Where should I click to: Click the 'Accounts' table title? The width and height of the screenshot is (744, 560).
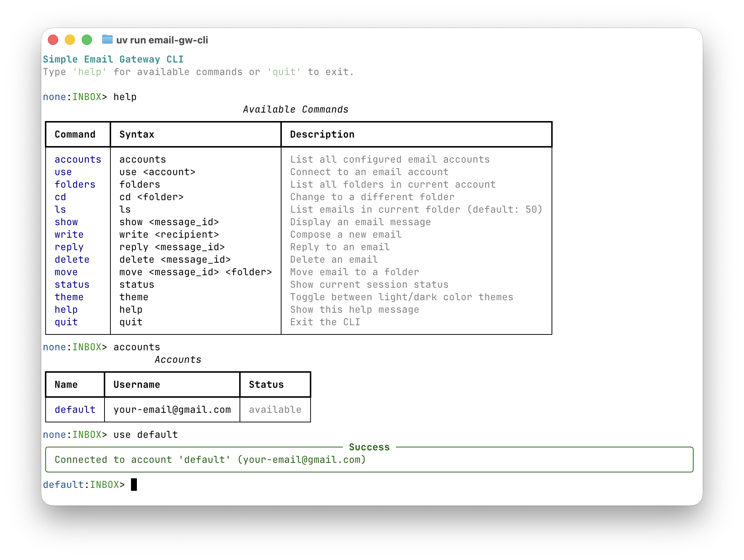(178, 359)
